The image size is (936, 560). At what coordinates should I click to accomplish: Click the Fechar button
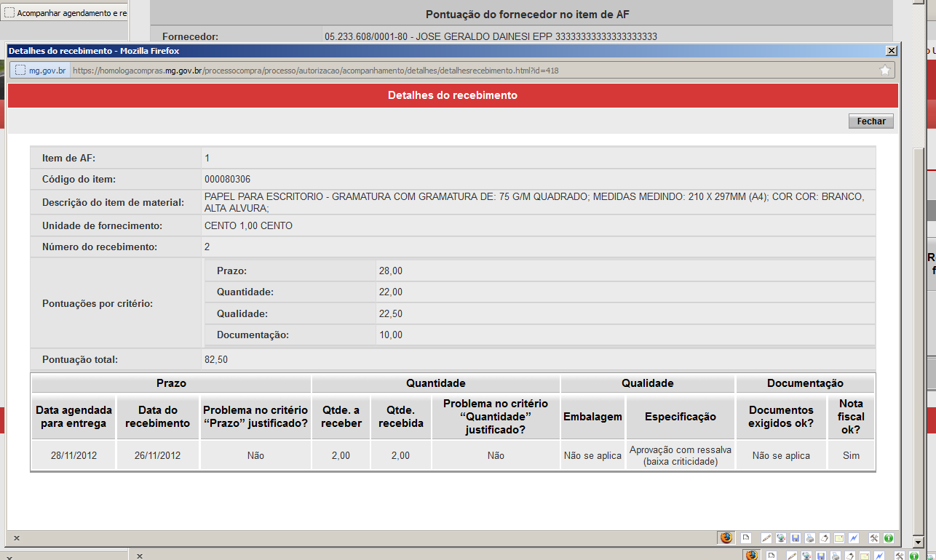[x=871, y=121]
